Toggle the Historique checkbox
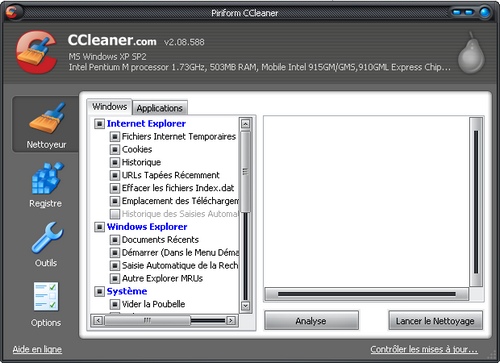Viewport: 500px width, 363px height. 115,162
